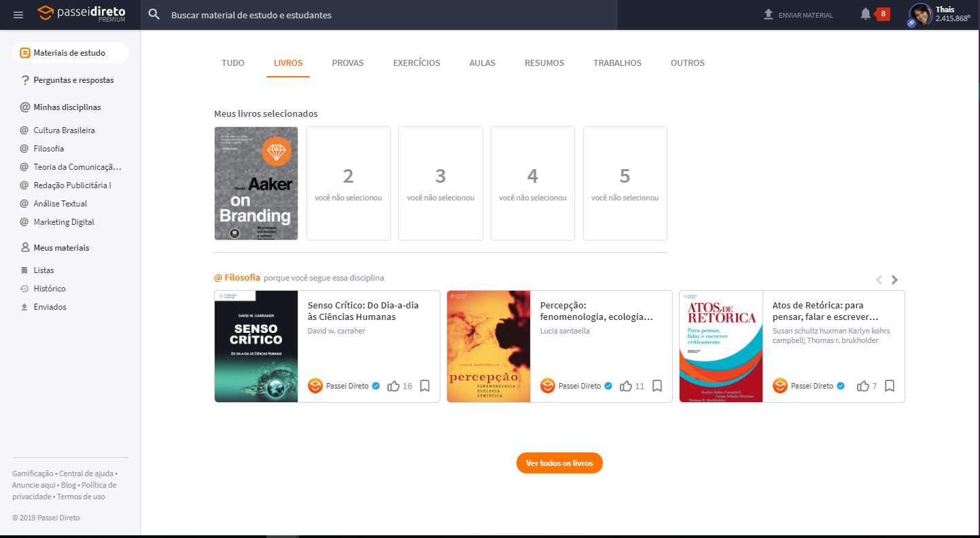The width and height of the screenshot is (980, 538).
Task: Click the question mark icon for Perguntas e respostas
Action: coord(25,80)
